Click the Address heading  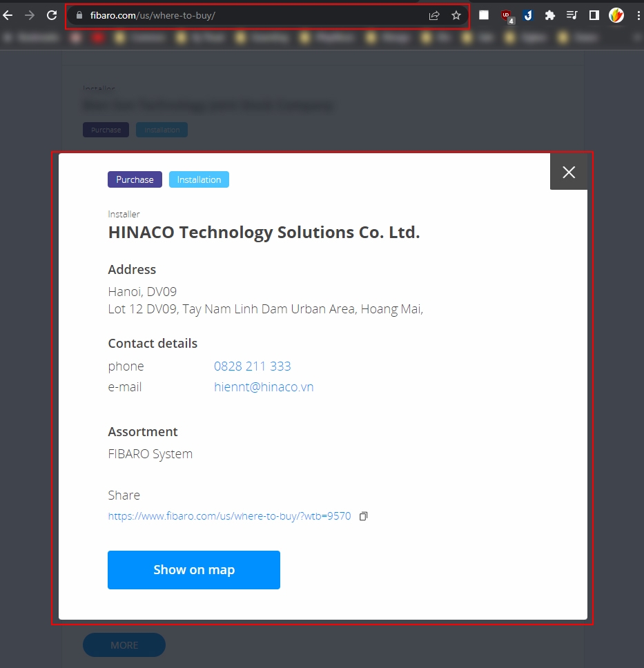(132, 270)
